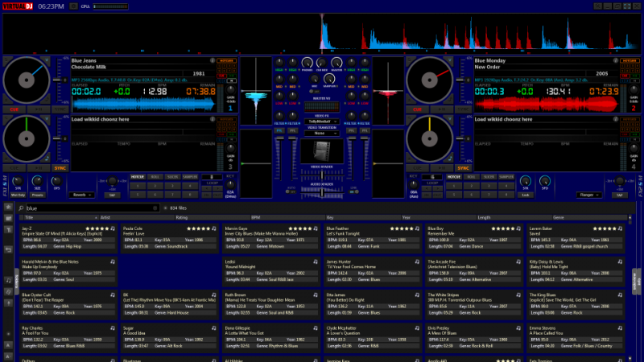Click the back arrow sidebar icon
The width and height of the screenshot is (644, 362).
pos(8,249)
